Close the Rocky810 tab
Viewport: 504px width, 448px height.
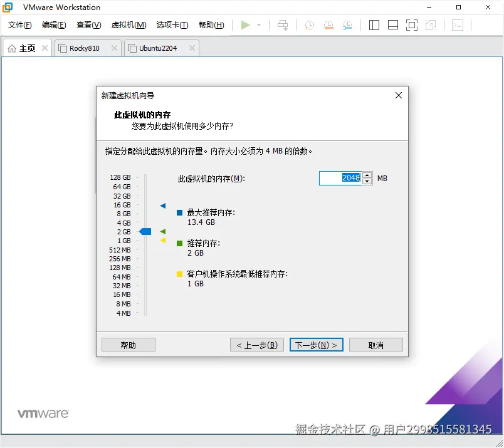point(114,48)
